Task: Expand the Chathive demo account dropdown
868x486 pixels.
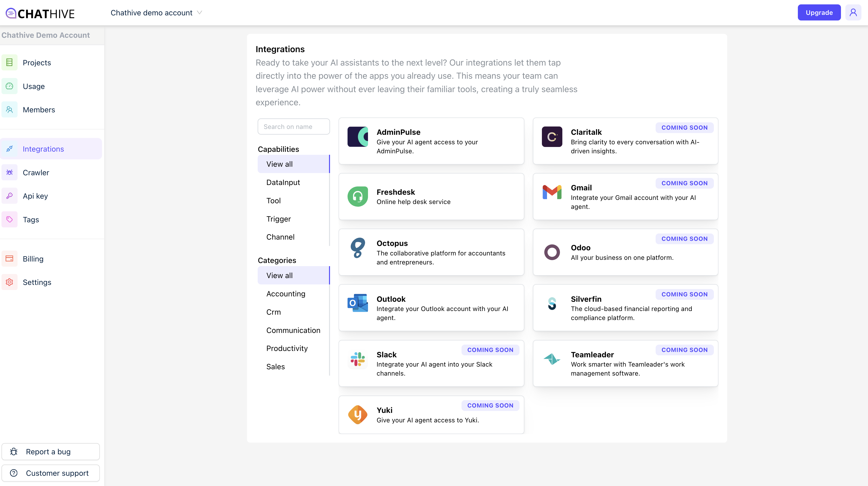Action: click(x=156, y=13)
